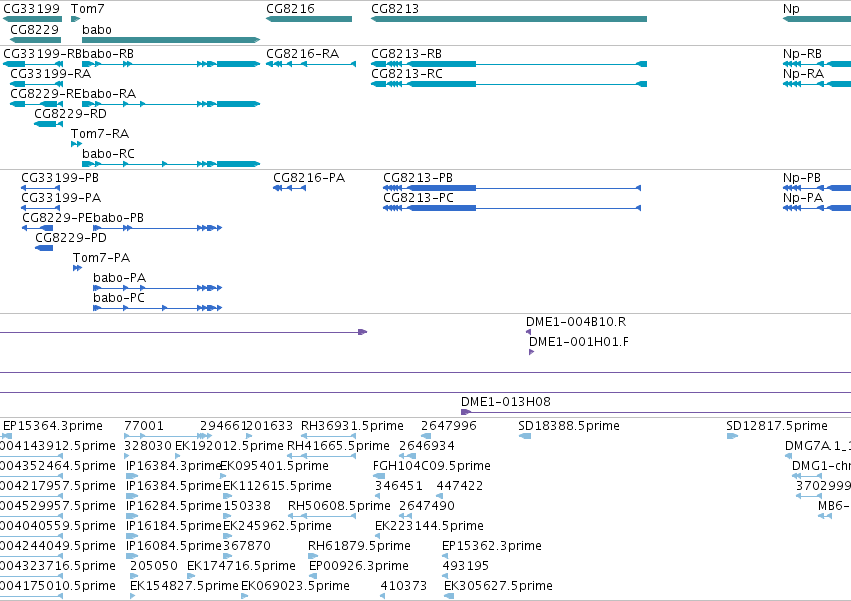Select the DME1-013H08 feature label
This screenshot has height=601, width=851.
(506, 402)
